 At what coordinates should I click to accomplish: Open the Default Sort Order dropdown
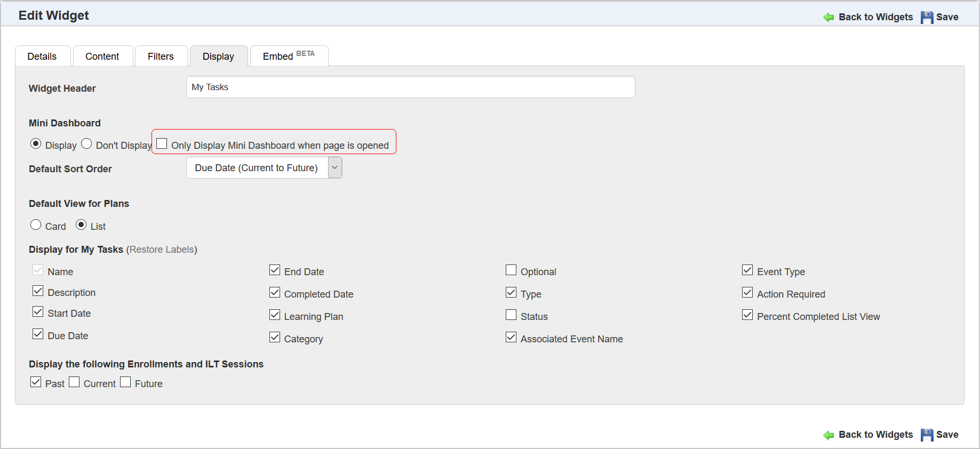pyautogui.click(x=334, y=168)
